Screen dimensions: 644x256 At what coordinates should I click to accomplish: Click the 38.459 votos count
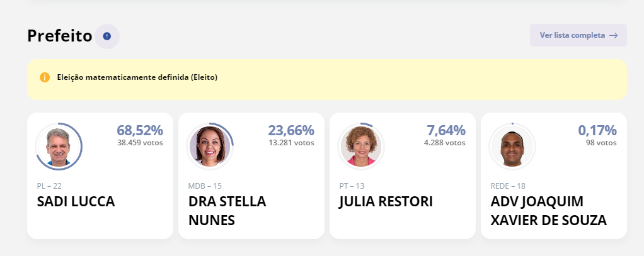pos(139,143)
